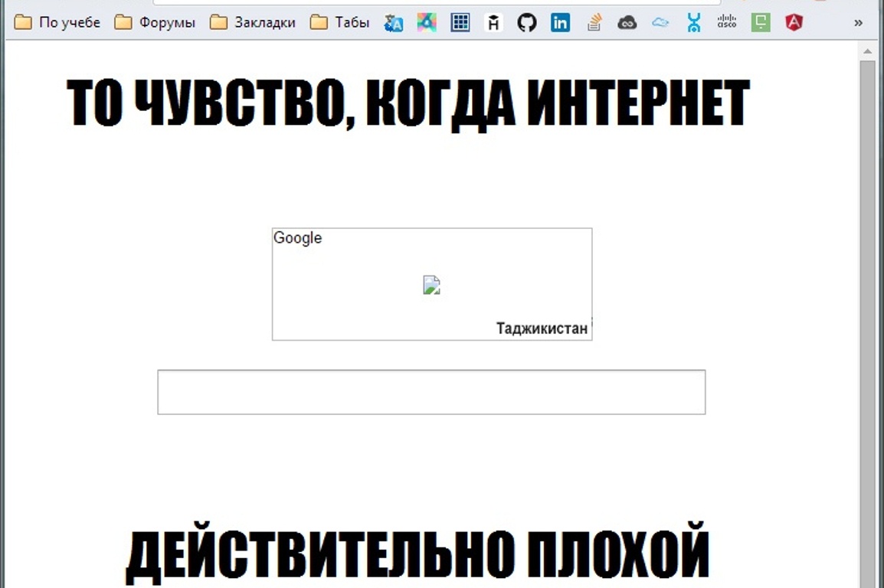Show hidden bookmarks via the overflow chevron

(x=858, y=23)
